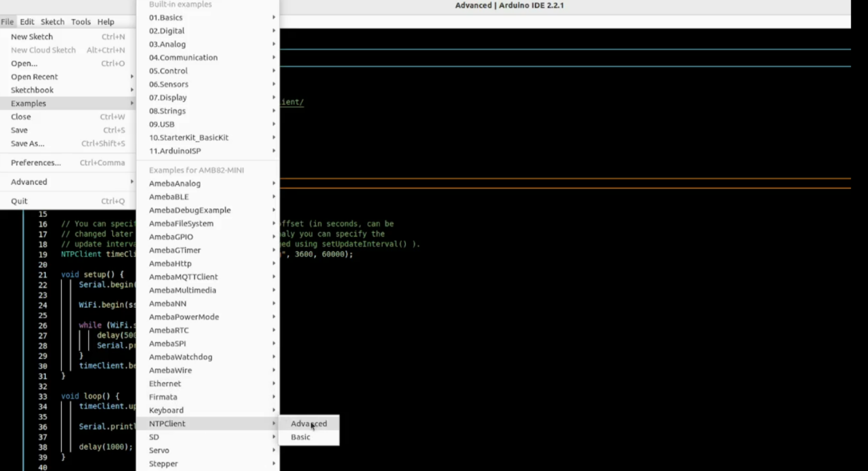Expand 11.ArduinoISP examples
Image resolution: width=868 pixels, height=471 pixels.
point(208,151)
